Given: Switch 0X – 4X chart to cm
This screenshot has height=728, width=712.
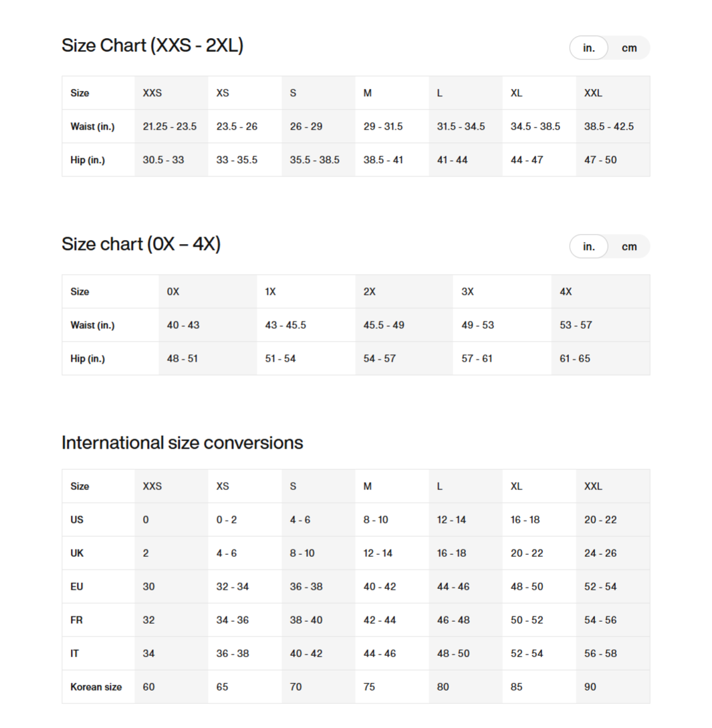Looking at the screenshot, I should [x=628, y=247].
